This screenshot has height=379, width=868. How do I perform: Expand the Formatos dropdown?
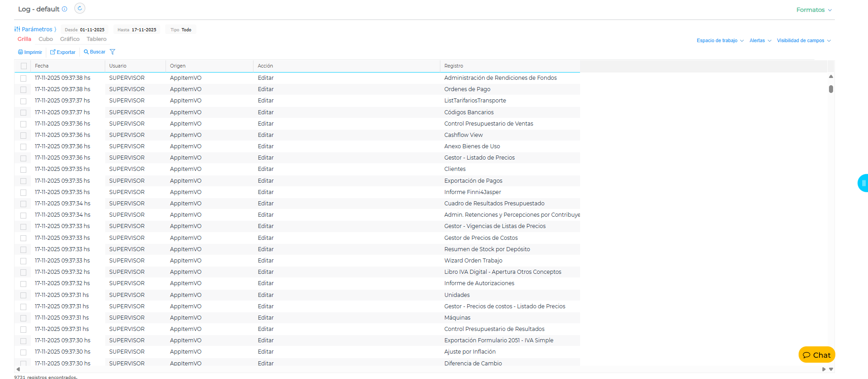click(814, 10)
